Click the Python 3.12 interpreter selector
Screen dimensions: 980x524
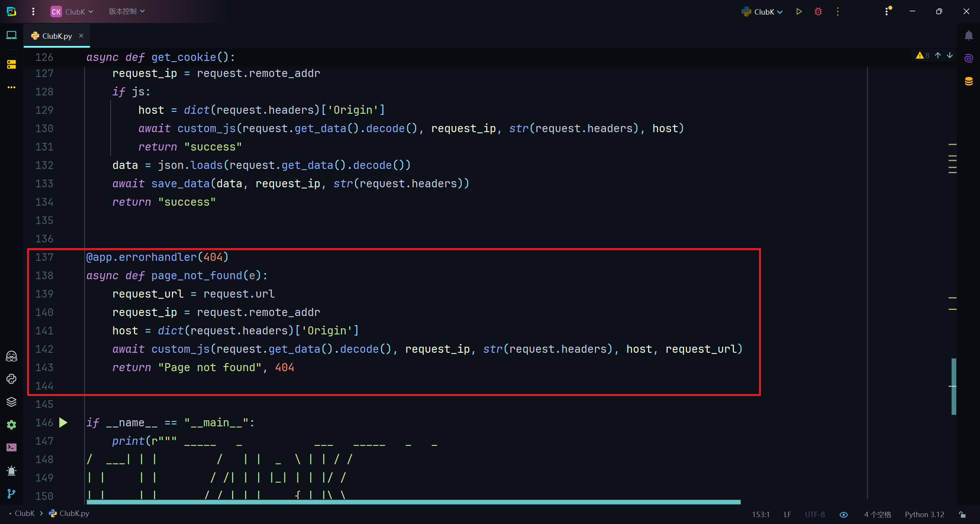924,514
